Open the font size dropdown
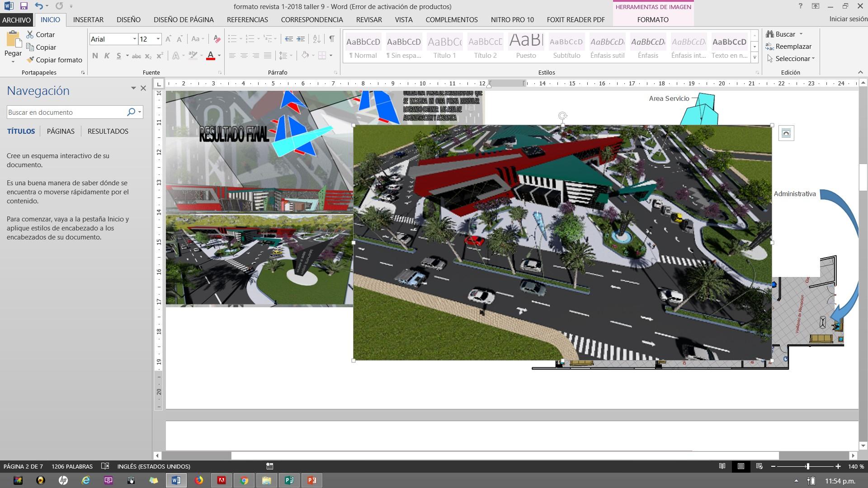 tap(158, 39)
